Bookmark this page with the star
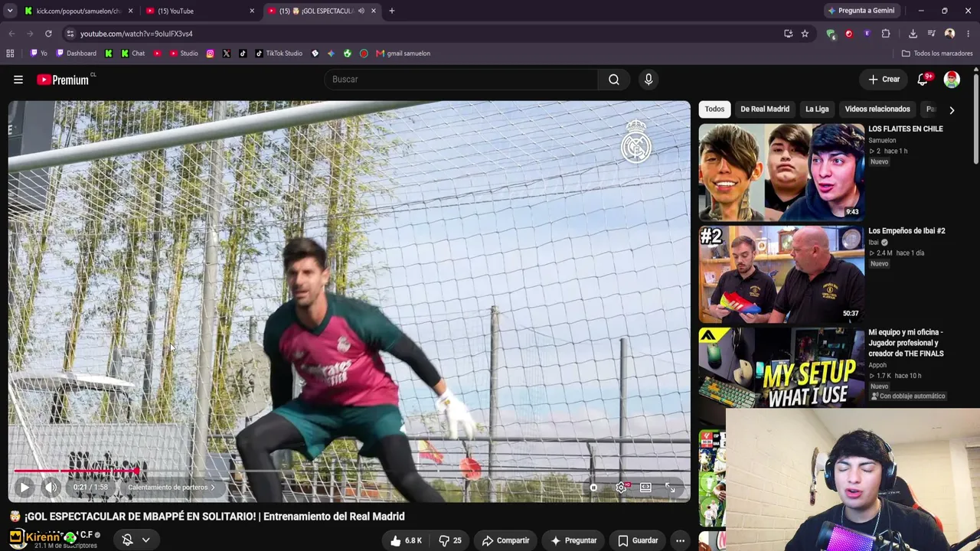 (805, 34)
